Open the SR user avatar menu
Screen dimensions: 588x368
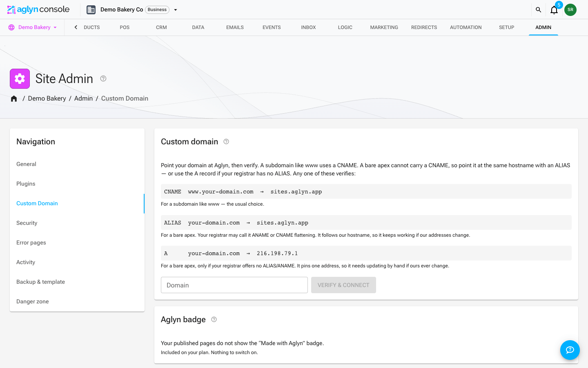click(x=570, y=10)
